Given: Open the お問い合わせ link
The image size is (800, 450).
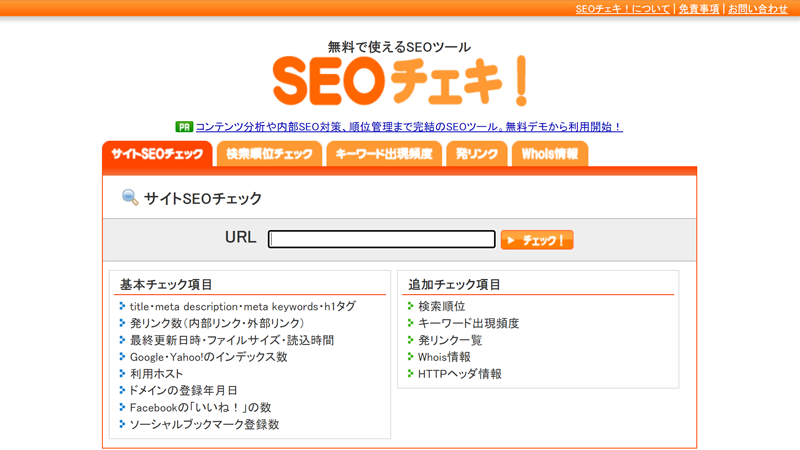Looking at the screenshot, I should click(x=758, y=9).
